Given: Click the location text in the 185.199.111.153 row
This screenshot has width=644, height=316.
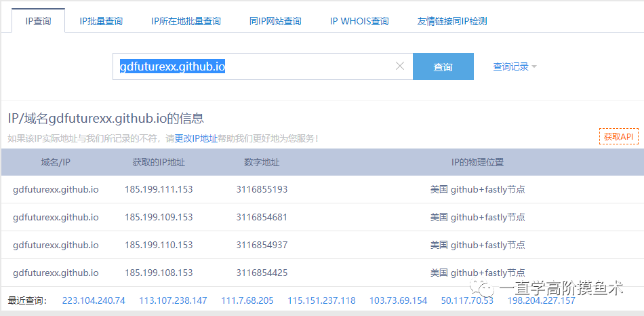Looking at the screenshot, I should (x=478, y=189).
